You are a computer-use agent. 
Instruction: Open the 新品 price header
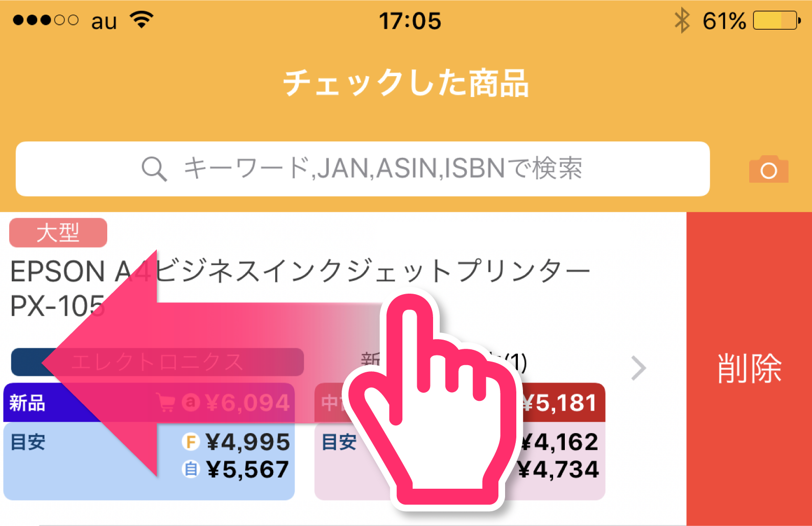149,403
